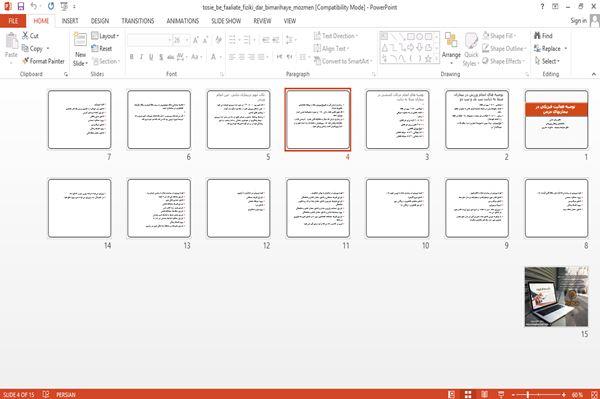Open the Ribbon Display Options icon
600x399 pixels.
click(555, 7)
